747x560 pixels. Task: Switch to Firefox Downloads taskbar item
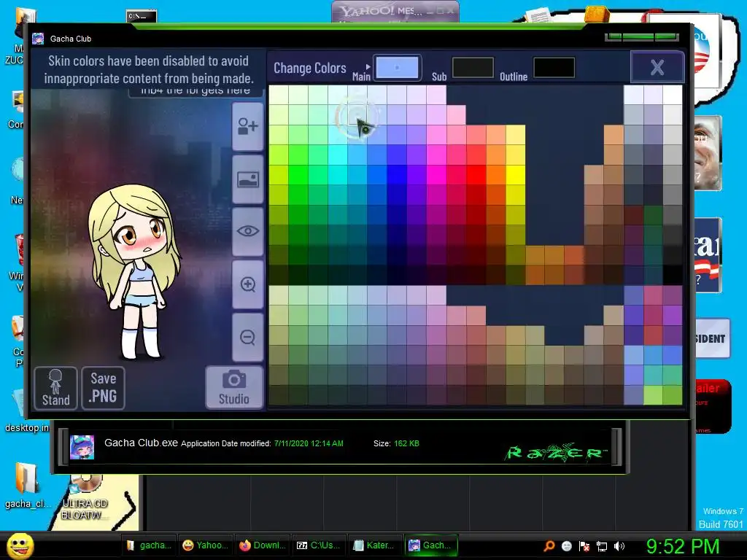pos(263,545)
